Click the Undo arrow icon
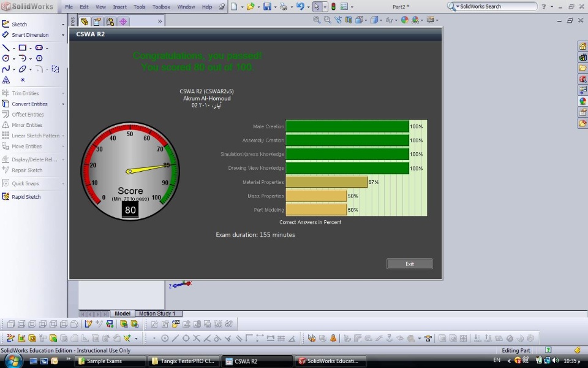 (x=300, y=6)
